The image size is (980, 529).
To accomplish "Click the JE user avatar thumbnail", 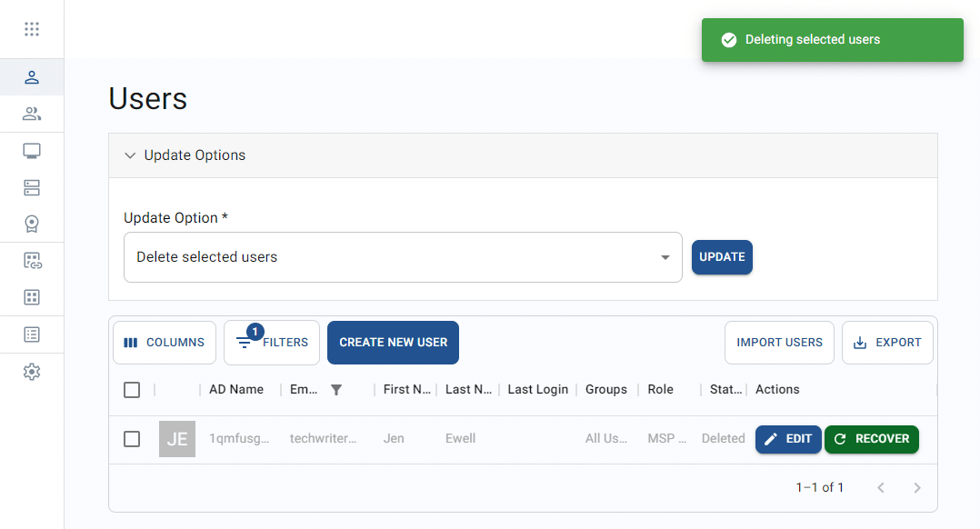I will tap(177, 439).
